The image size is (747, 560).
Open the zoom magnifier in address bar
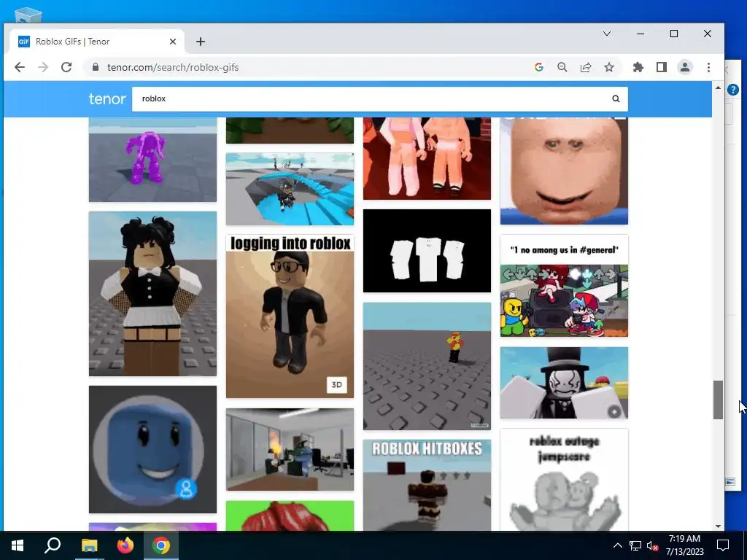pos(562,67)
